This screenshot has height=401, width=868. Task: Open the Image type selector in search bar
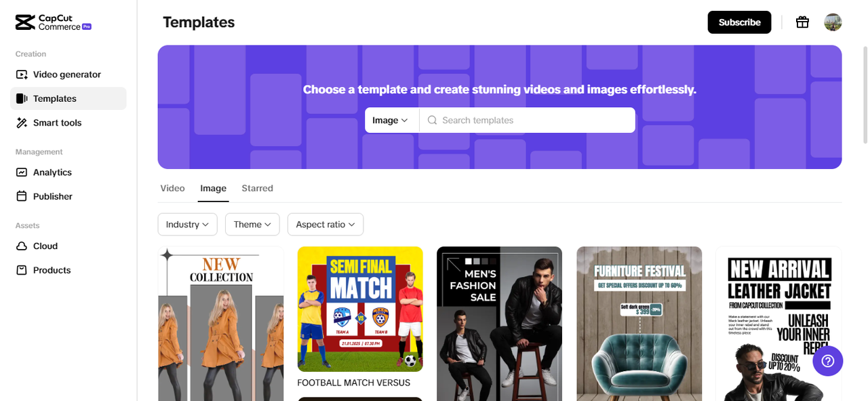click(391, 120)
